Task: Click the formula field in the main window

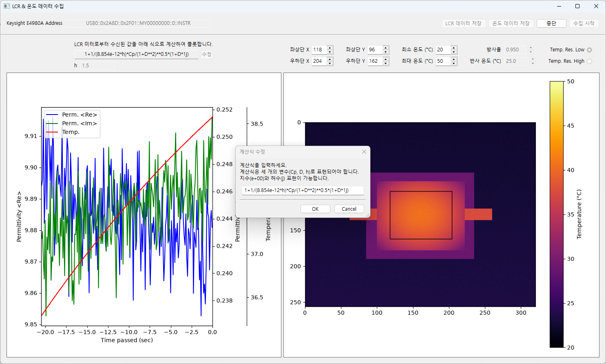Action: (136, 54)
